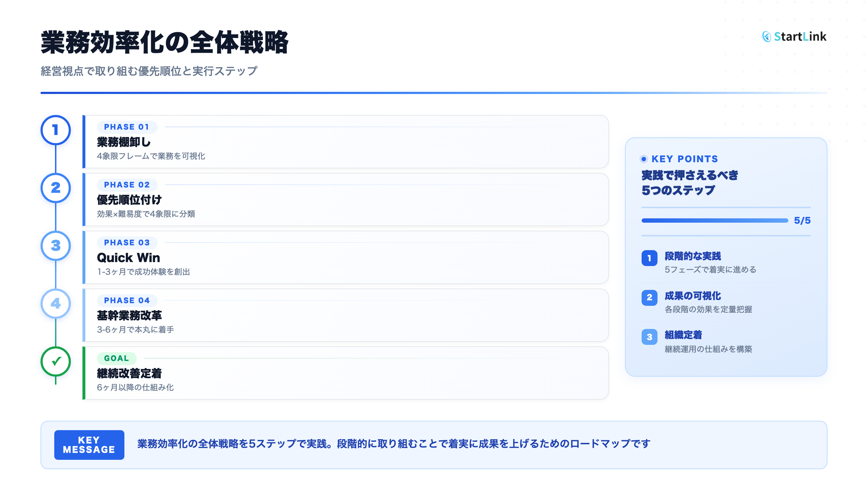Click the step 2 circle icon
Image resolution: width=868 pixels, height=488 pixels.
pyautogui.click(x=55, y=188)
